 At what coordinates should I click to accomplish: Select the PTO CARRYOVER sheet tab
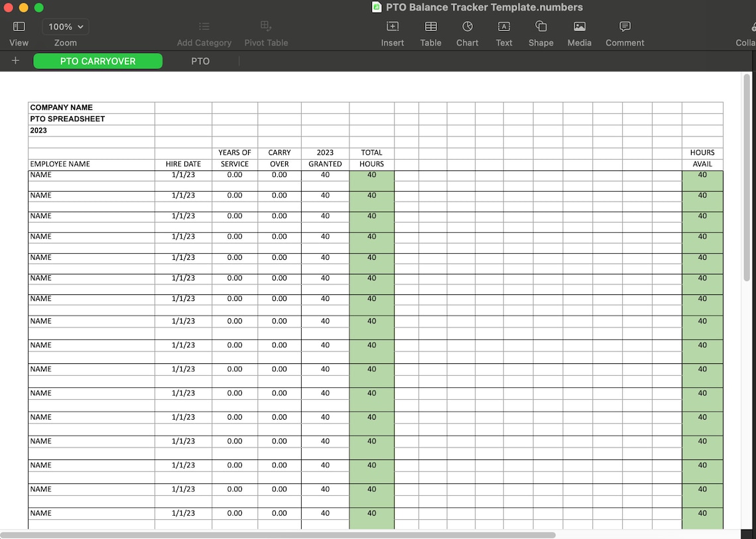(x=97, y=61)
